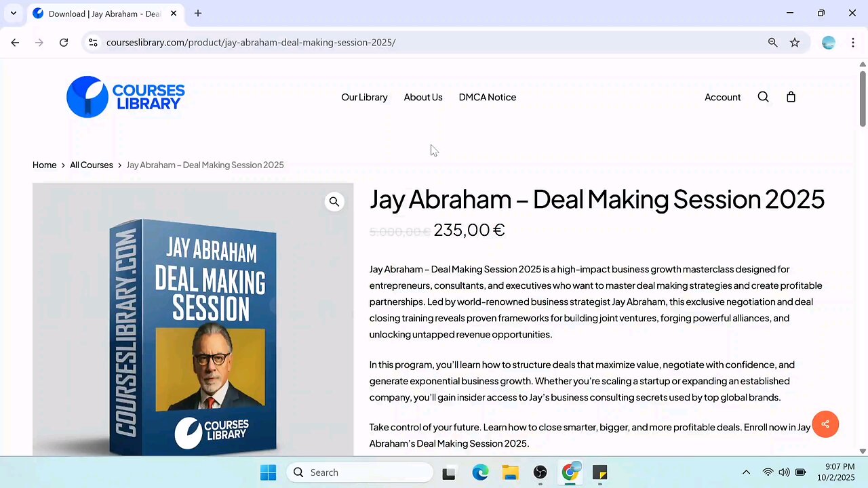The image size is (868, 488).
Task: Click the Windows taskbar Search box
Action: click(359, 472)
